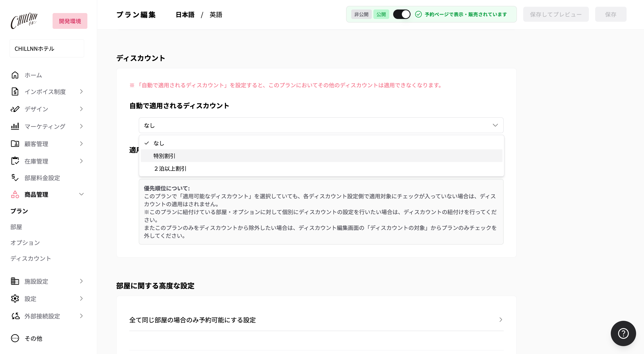Expand the 外部接続設定 chevron
This screenshot has height=354, width=644.
81,316
